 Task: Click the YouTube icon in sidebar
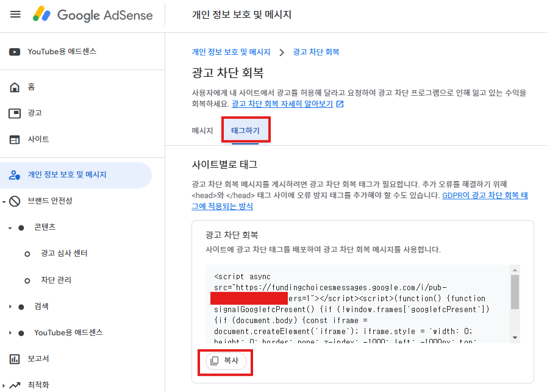click(x=14, y=52)
